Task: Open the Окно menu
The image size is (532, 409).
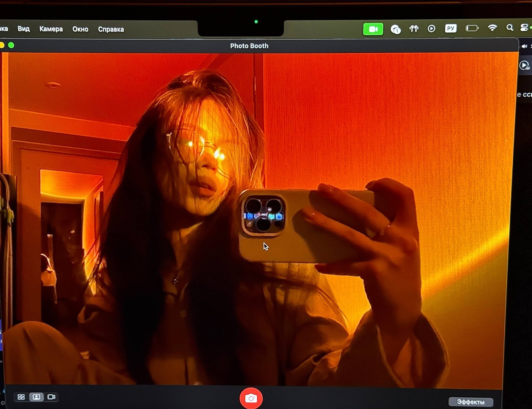Action: [80, 29]
